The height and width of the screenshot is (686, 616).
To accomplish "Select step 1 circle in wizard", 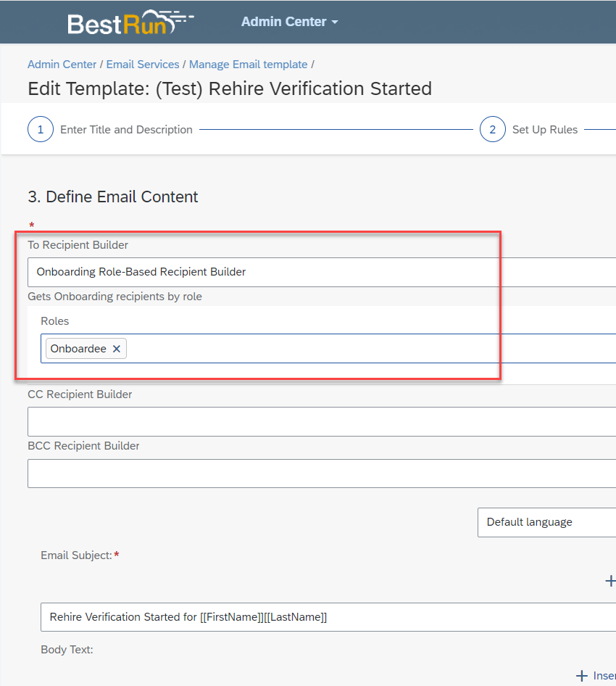I will (x=41, y=130).
